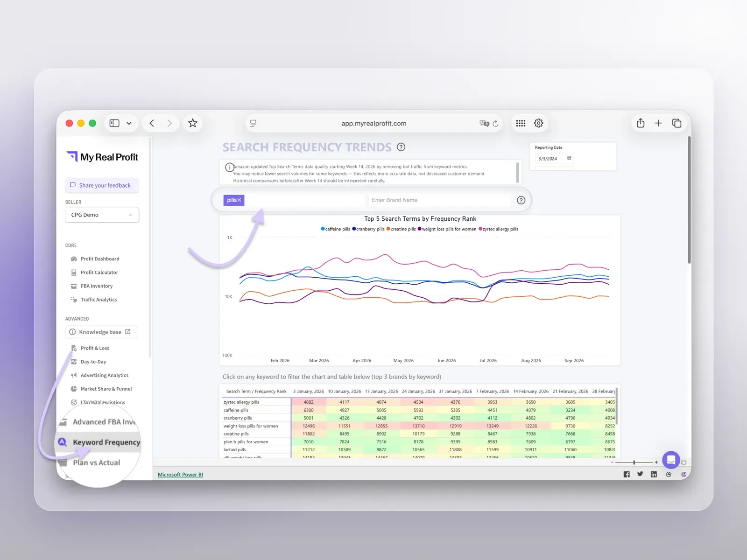This screenshot has height=560, width=747.
Task: Open the browser settings gear
Action: click(x=539, y=123)
